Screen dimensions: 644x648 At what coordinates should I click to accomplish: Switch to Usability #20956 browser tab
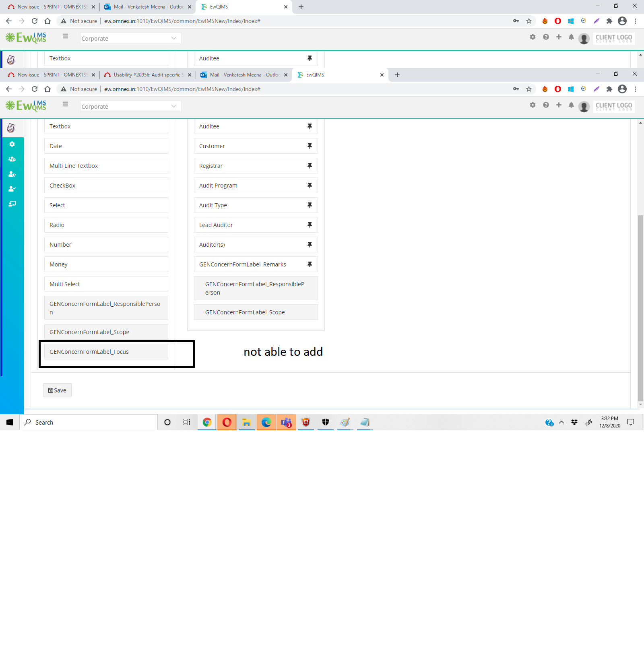point(147,75)
